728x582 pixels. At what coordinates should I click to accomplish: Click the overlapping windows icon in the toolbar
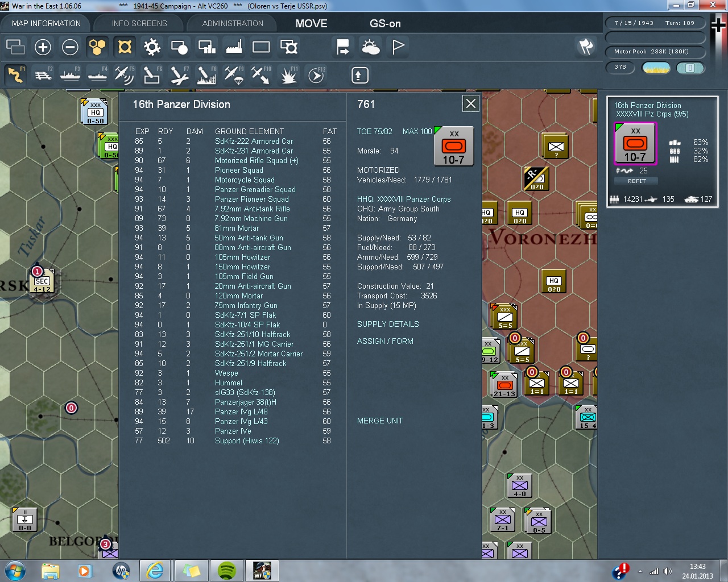click(15, 47)
